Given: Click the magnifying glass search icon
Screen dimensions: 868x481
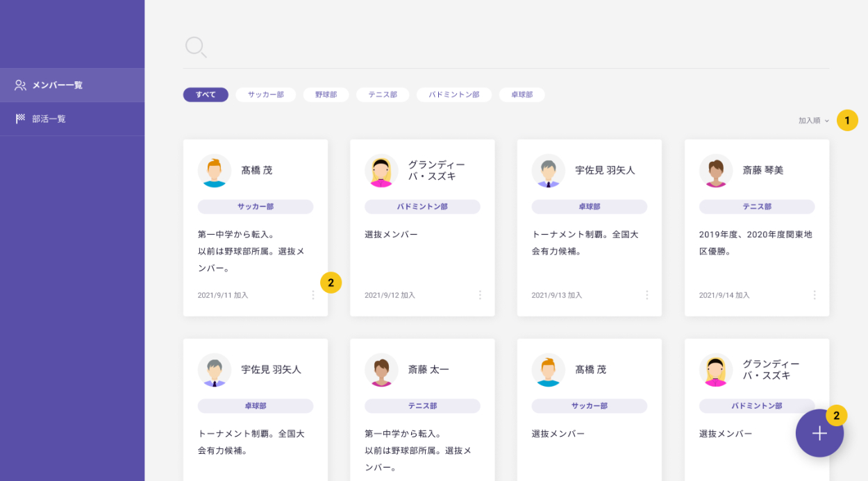Looking at the screenshot, I should pyautogui.click(x=195, y=47).
